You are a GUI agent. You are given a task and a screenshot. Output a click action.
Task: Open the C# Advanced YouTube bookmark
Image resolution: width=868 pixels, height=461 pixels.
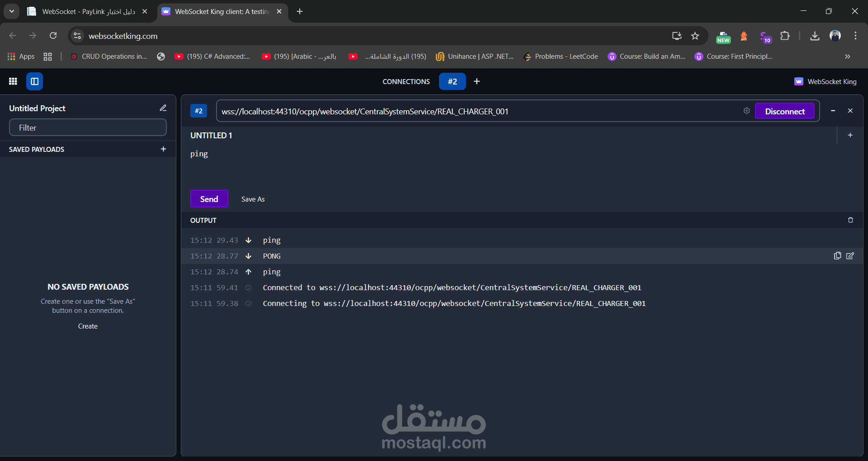212,56
